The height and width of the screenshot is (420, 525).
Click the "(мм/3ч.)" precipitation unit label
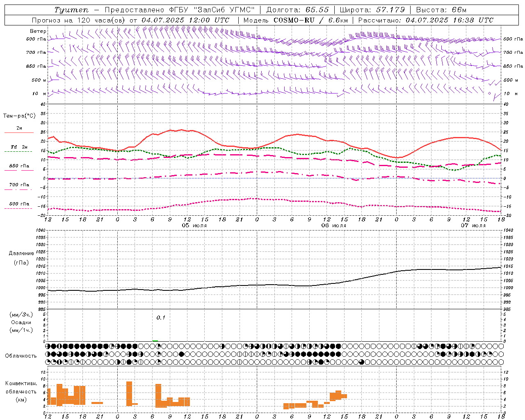pyautogui.click(x=21, y=315)
